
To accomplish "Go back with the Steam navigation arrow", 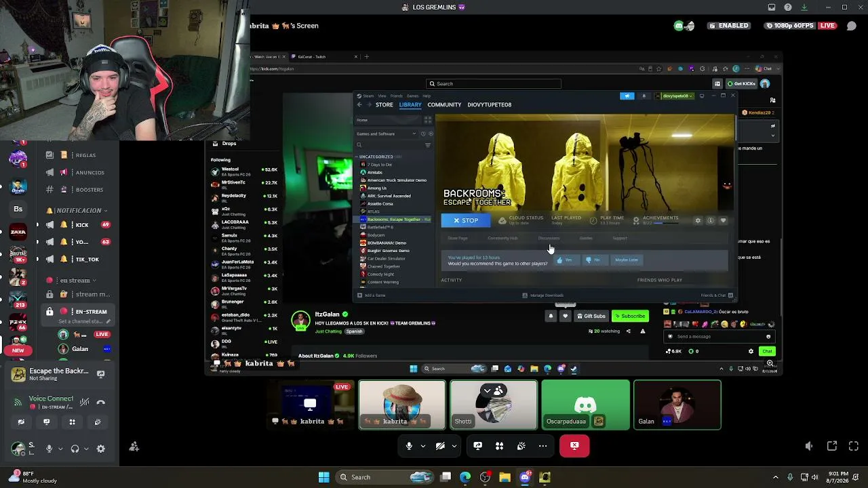I will [360, 104].
